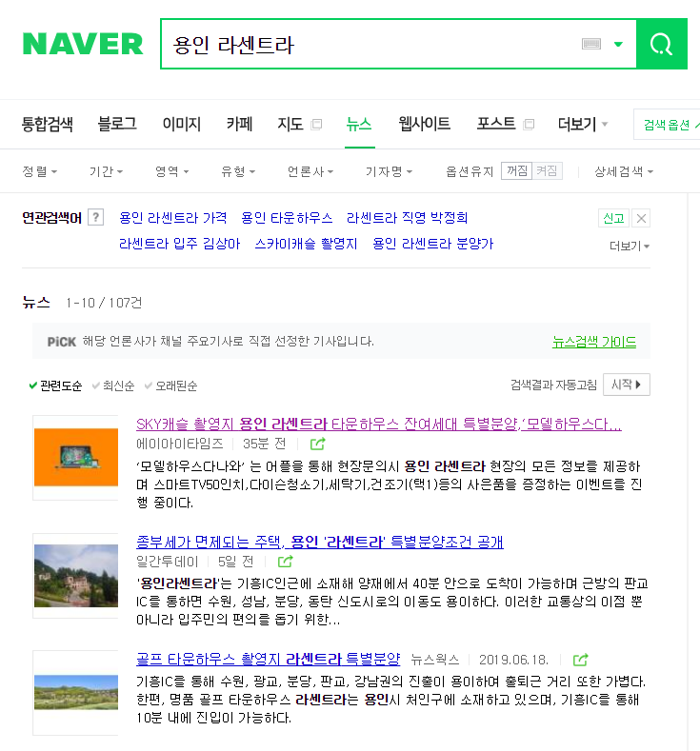Switch to 블로그 tab
This screenshot has height=751, width=700.
pyautogui.click(x=117, y=124)
